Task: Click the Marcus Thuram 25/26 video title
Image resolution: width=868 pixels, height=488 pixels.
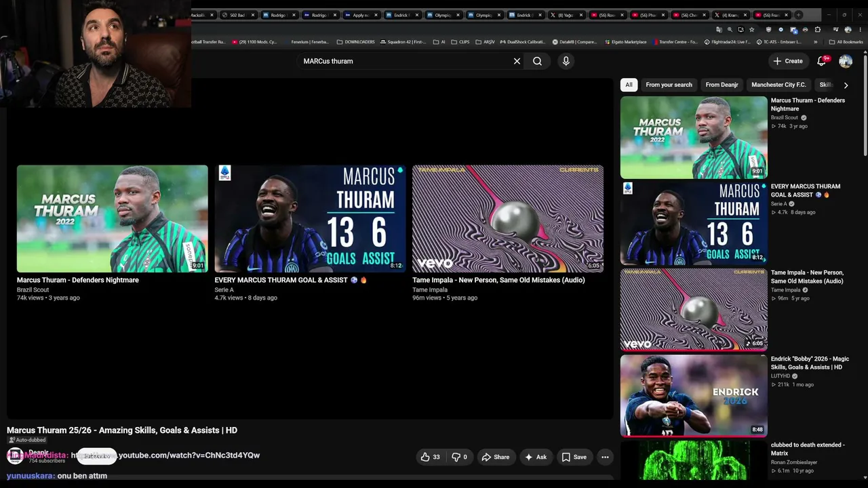Action: click(122, 430)
